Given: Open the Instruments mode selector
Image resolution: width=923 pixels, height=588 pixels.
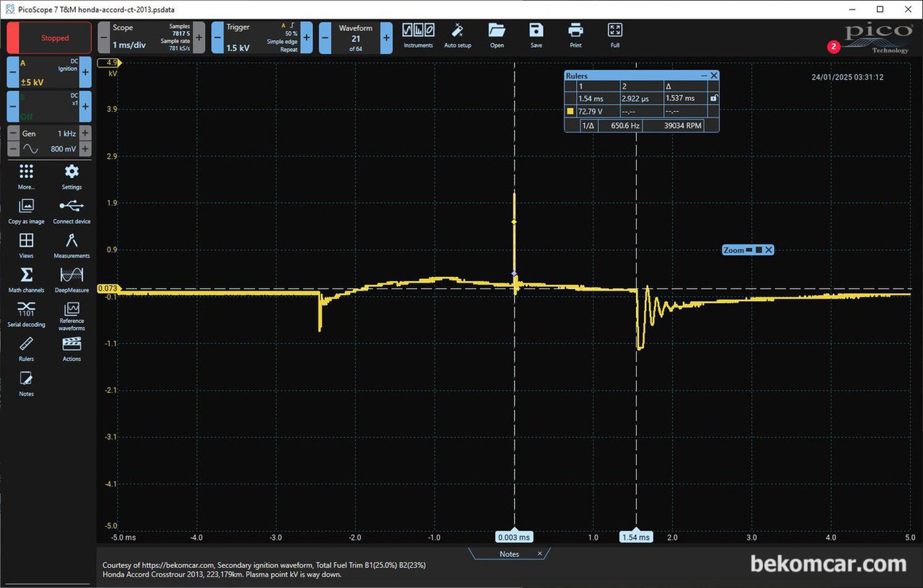Looking at the screenshot, I should coord(418,36).
